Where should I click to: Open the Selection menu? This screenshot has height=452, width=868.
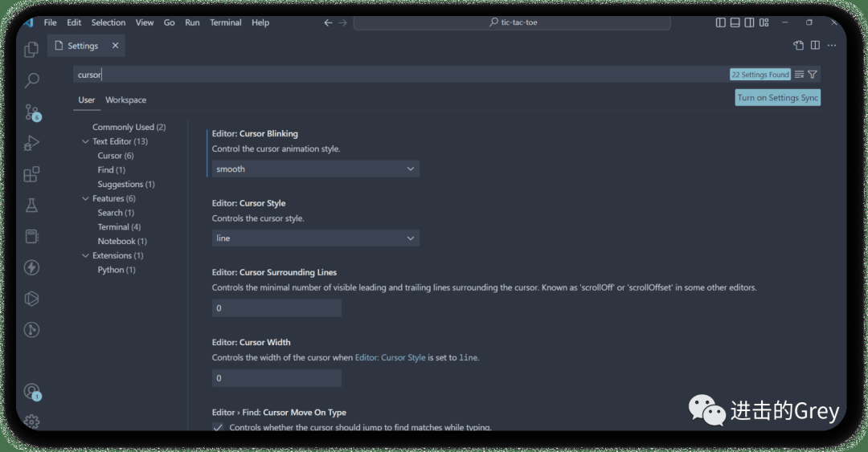[108, 22]
